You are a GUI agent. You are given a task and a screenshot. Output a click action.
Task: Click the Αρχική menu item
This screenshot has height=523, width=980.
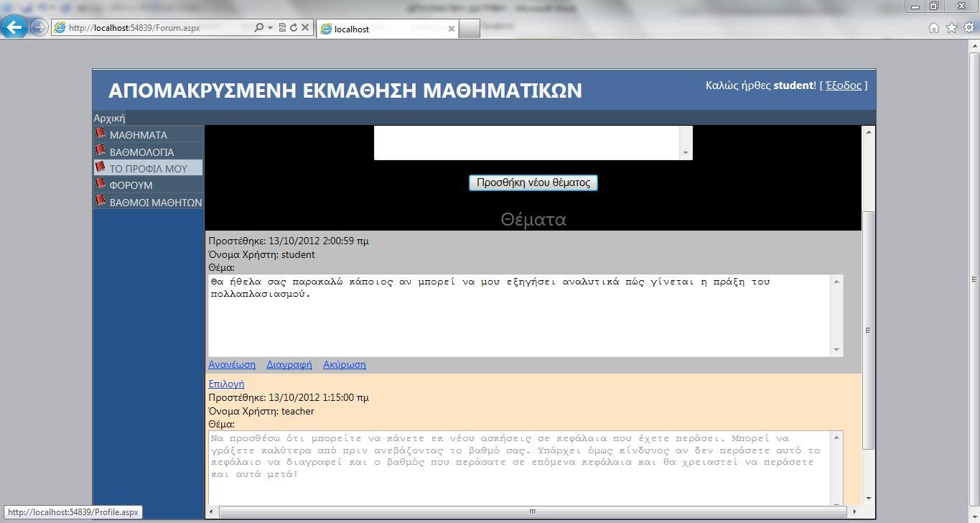point(109,119)
